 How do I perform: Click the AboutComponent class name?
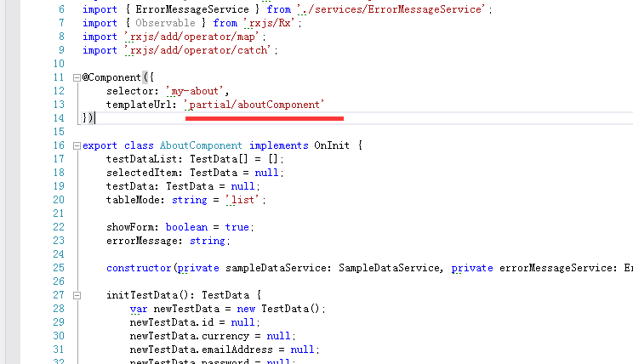click(x=201, y=145)
